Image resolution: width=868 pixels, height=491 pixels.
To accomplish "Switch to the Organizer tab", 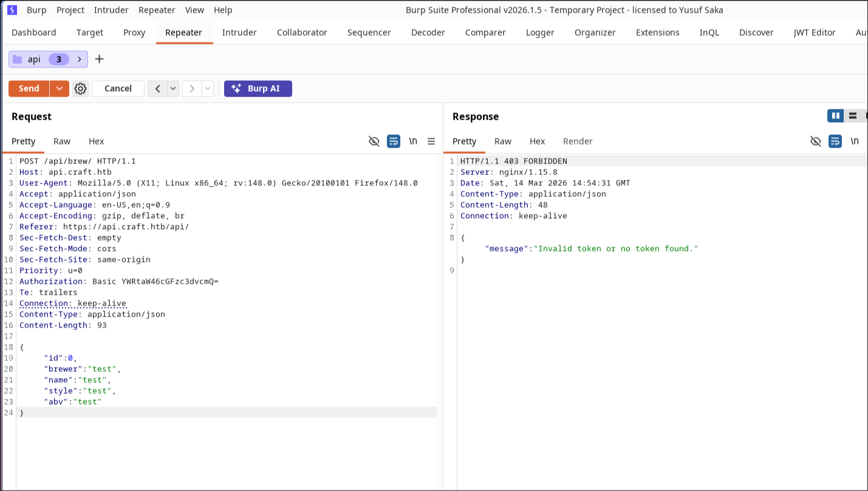I will [x=595, y=33].
